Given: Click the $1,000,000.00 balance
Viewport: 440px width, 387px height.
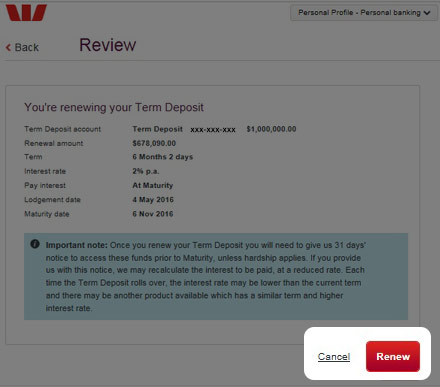Looking at the screenshot, I should pyautogui.click(x=271, y=129).
